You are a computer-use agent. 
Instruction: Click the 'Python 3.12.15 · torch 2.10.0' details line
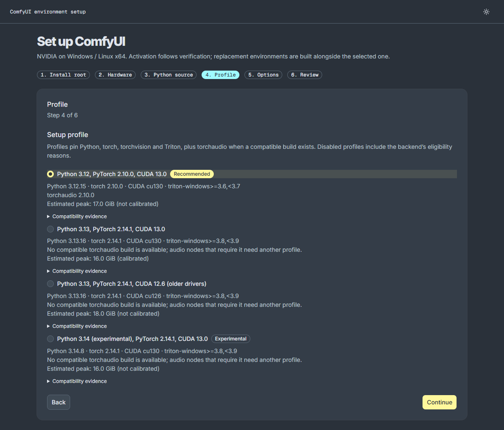[x=144, y=186]
